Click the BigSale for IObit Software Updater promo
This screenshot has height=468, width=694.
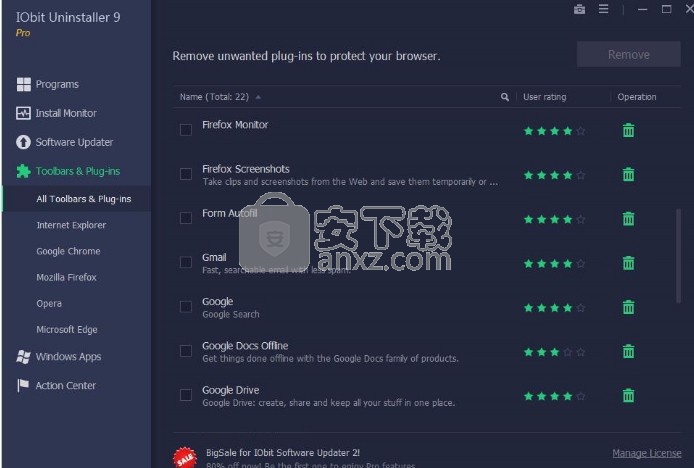tap(283, 453)
